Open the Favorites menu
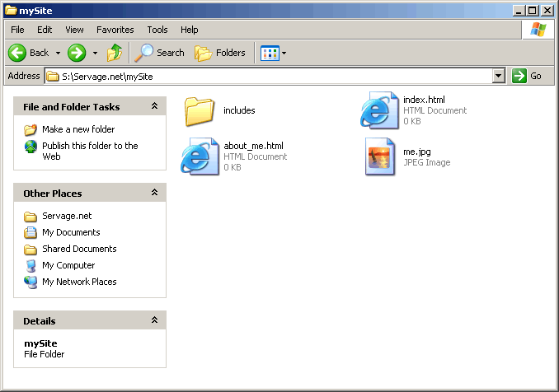 [x=115, y=30]
